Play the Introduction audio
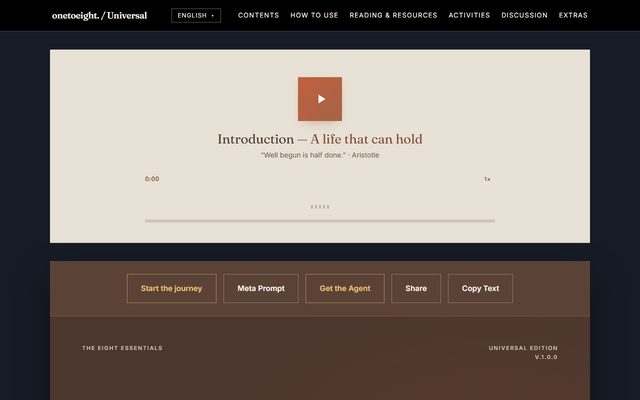 [320, 99]
